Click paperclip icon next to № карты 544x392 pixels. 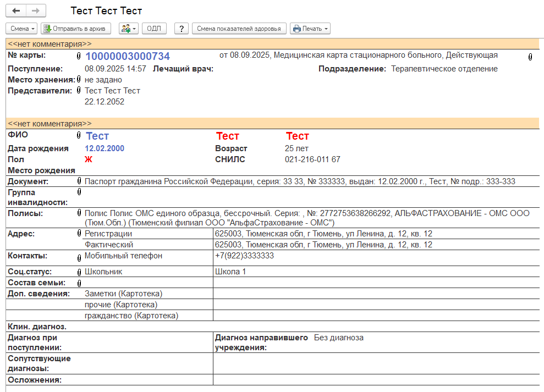tap(79, 56)
